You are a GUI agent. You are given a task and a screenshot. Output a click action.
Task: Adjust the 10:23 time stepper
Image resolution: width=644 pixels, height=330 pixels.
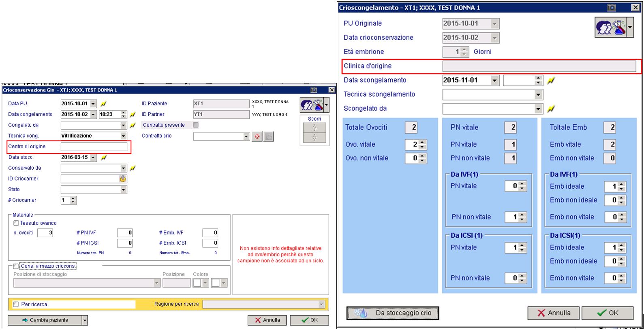pos(124,115)
